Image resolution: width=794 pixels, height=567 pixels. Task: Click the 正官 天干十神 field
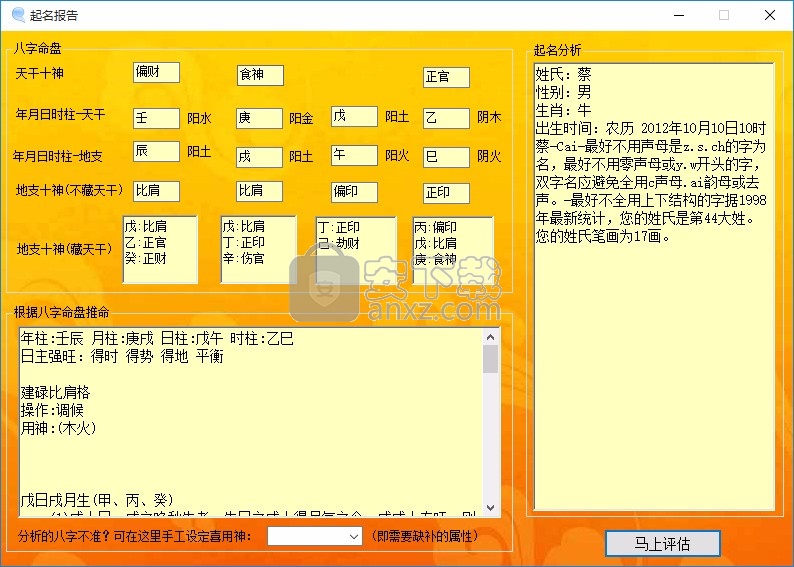[446, 77]
